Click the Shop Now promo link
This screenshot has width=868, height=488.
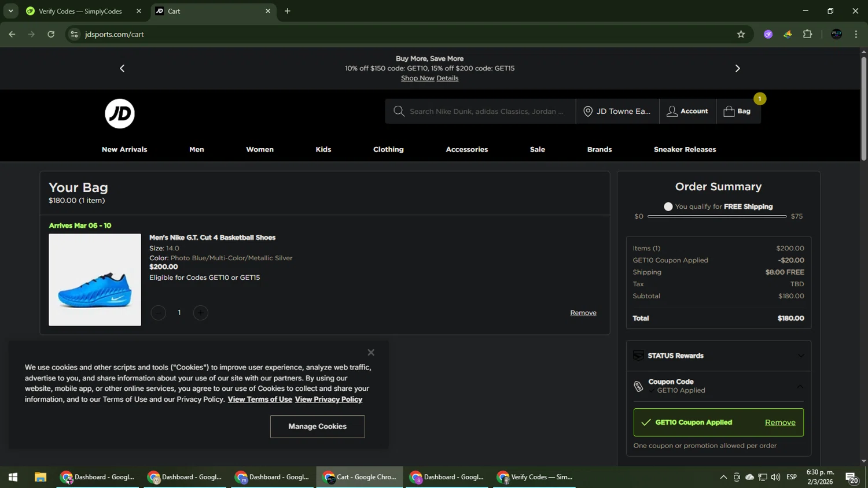point(417,78)
